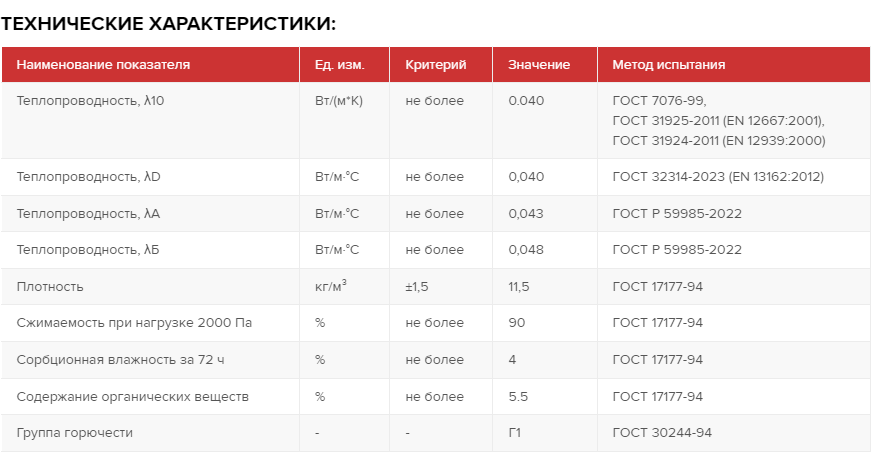Image resolution: width=880 pixels, height=465 pixels.
Task: Select the "Плотность" row label
Action: pos(50,287)
